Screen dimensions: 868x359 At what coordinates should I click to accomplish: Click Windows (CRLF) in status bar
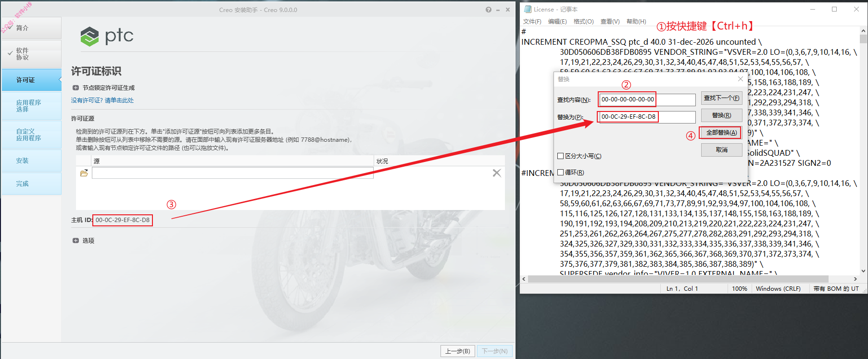coord(778,289)
